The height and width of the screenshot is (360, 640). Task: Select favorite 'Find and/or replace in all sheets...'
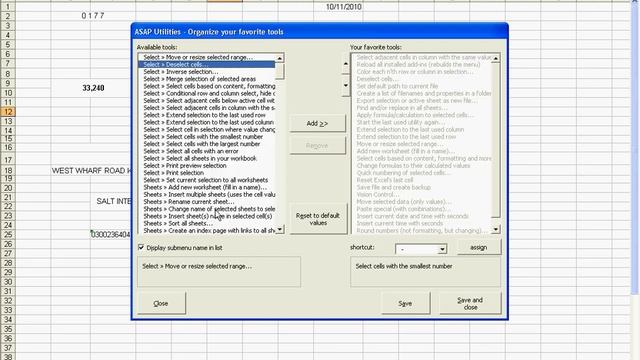click(x=422, y=108)
